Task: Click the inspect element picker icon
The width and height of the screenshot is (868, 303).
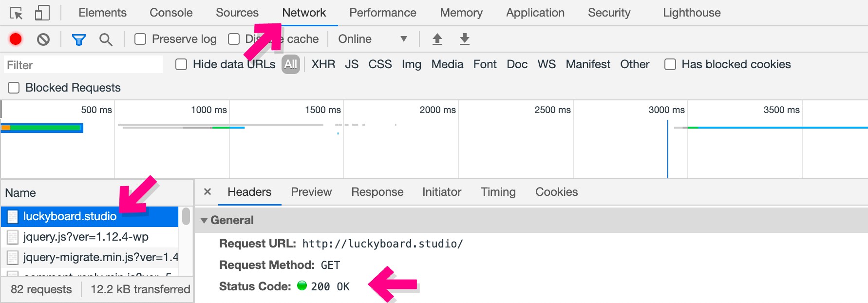Action: pos(16,13)
